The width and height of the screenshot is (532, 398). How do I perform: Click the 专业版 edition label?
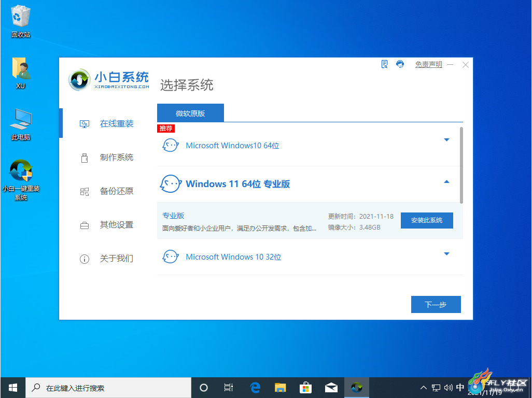click(173, 216)
